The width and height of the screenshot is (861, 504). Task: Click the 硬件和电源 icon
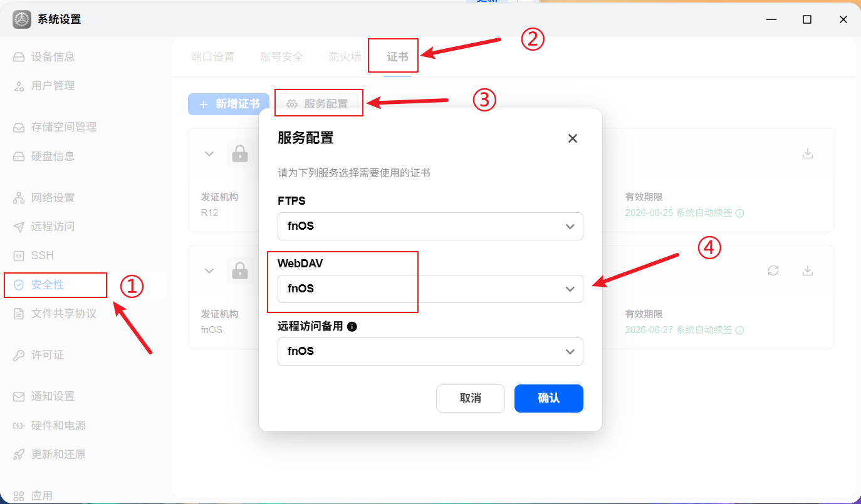[19, 426]
